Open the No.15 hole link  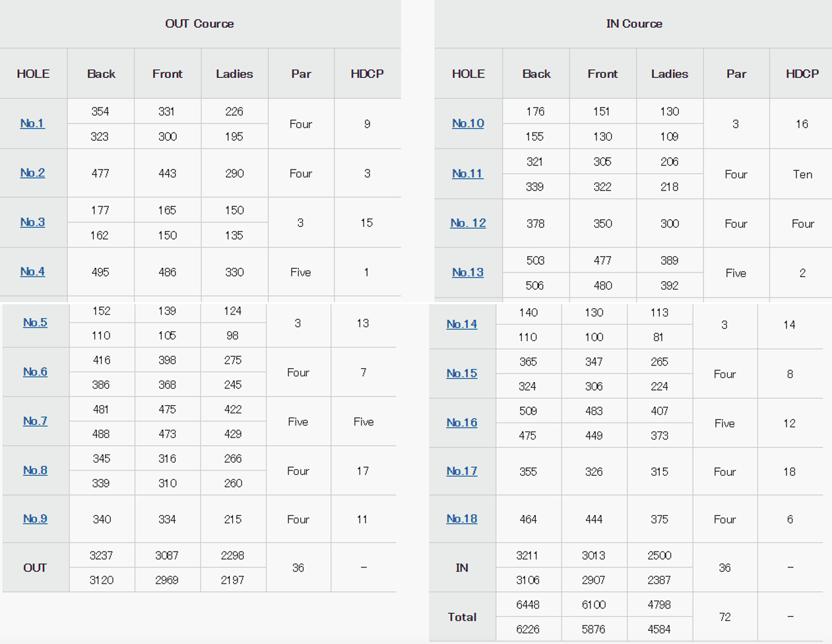point(462,373)
